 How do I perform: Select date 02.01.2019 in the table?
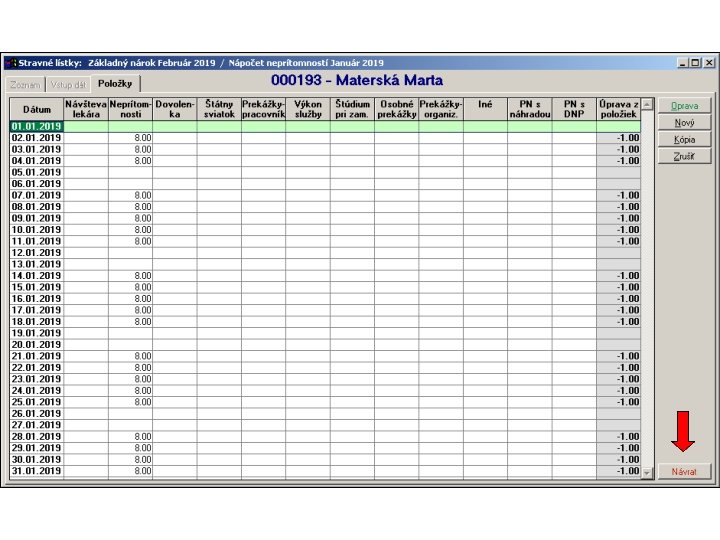coord(37,138)
